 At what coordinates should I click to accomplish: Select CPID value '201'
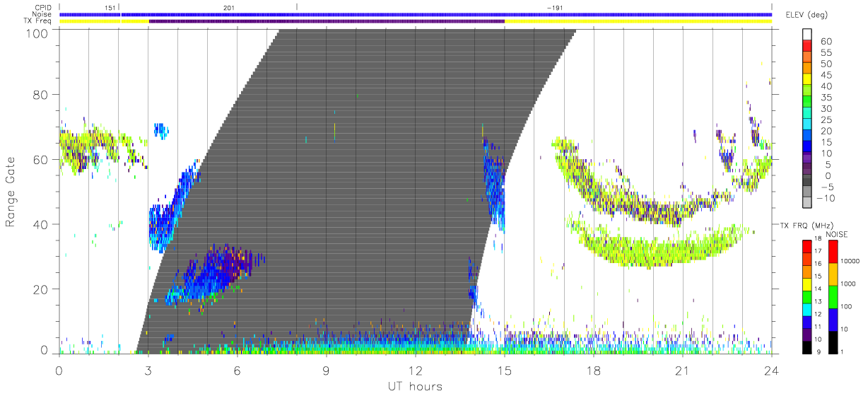point(228,8)
